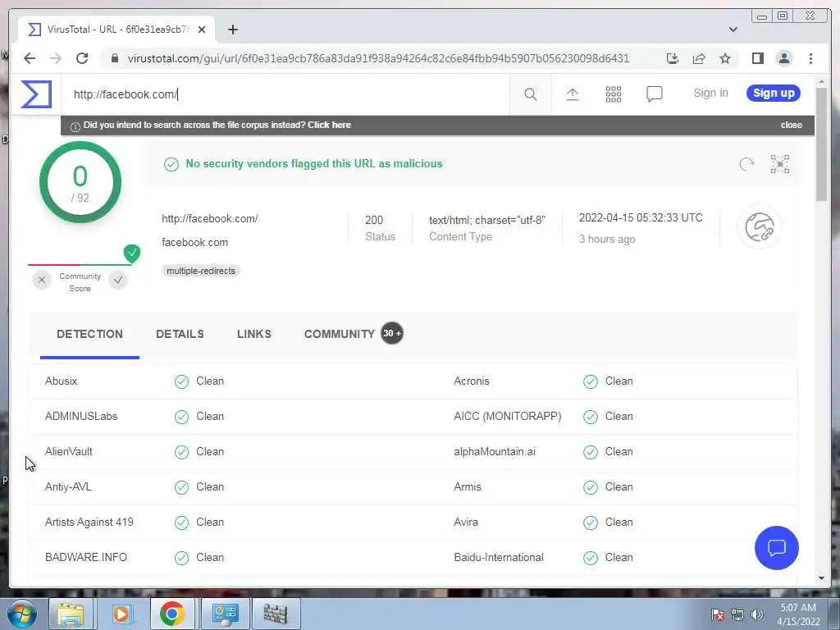Viewport: 840px width, 630px height.
Task: Click the volume speaker tray icon
Action: click(x=756, y=614)
